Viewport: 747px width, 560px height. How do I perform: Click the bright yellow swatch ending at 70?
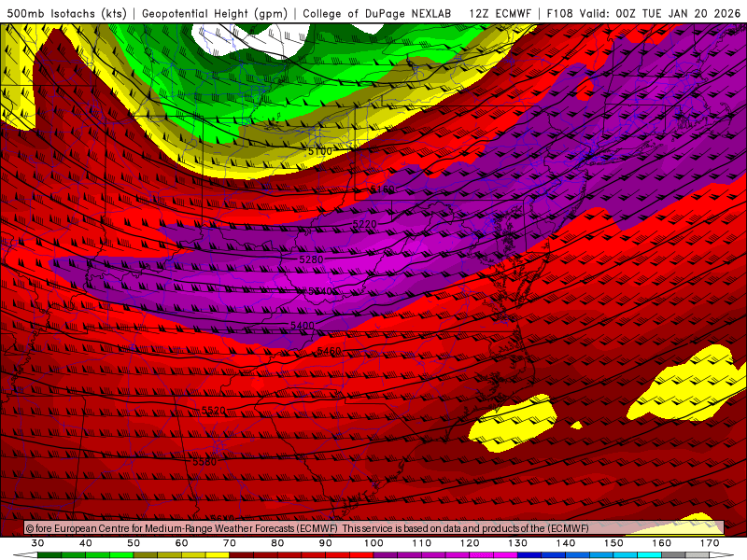pyautogui.click(x=218, y=554)
